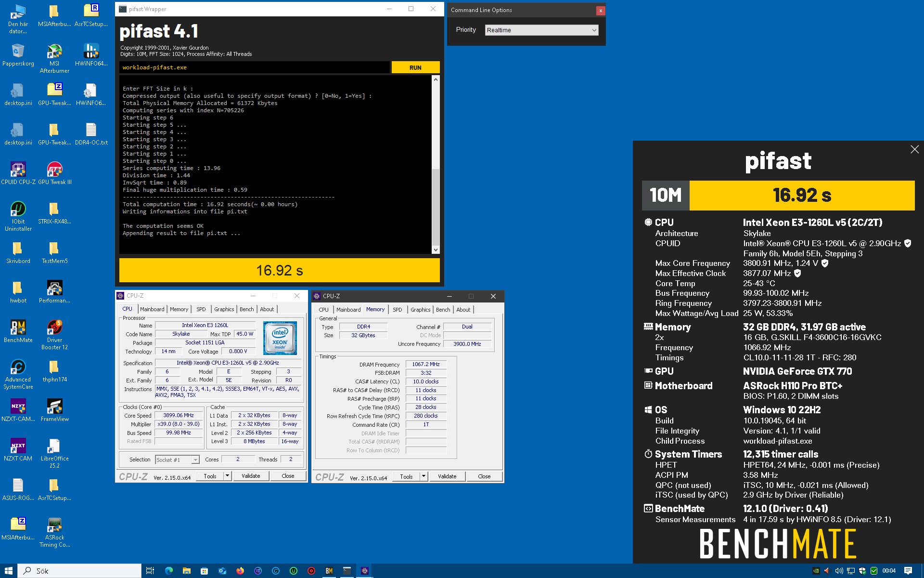Open About tab in left CPU-Z window

(267, 309)
